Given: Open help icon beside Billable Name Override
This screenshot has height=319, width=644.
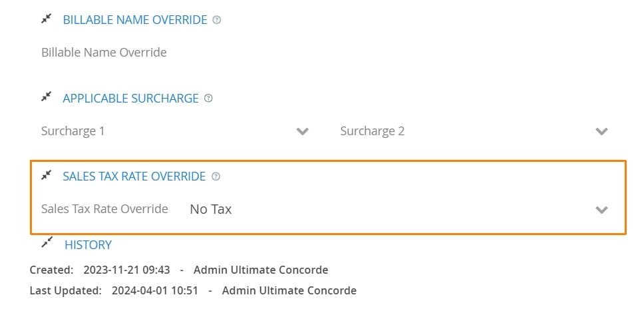Looking at the screenshot, I should tap(216, 20).
